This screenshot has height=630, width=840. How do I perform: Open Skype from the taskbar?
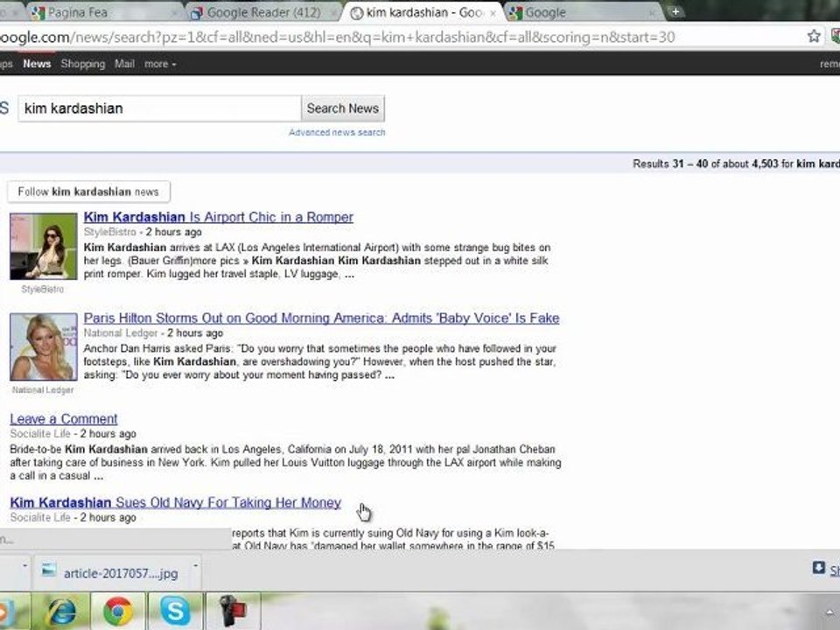coord(175,612)
